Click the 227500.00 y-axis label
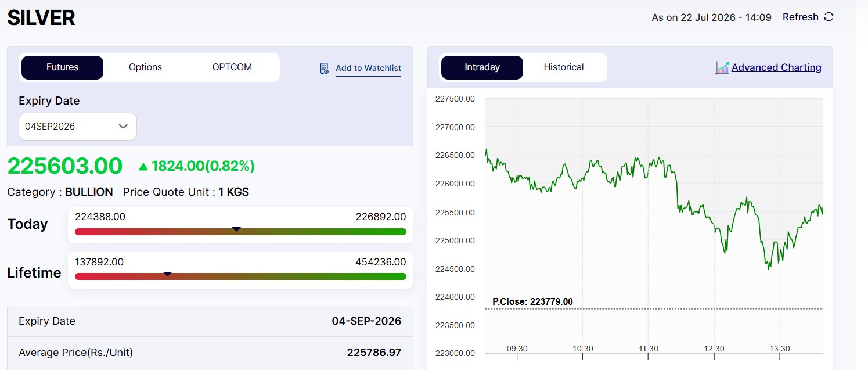This screenshot has height=370, width=868. [455, 99]
